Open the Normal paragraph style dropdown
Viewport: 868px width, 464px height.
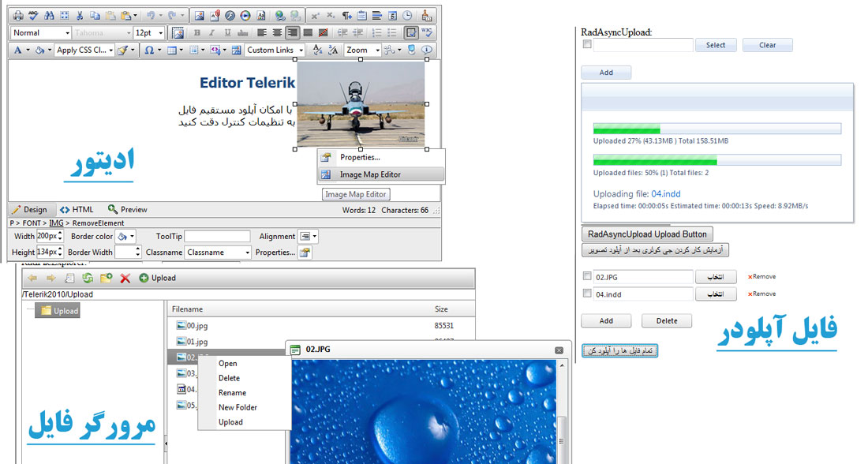pos(41,33)
